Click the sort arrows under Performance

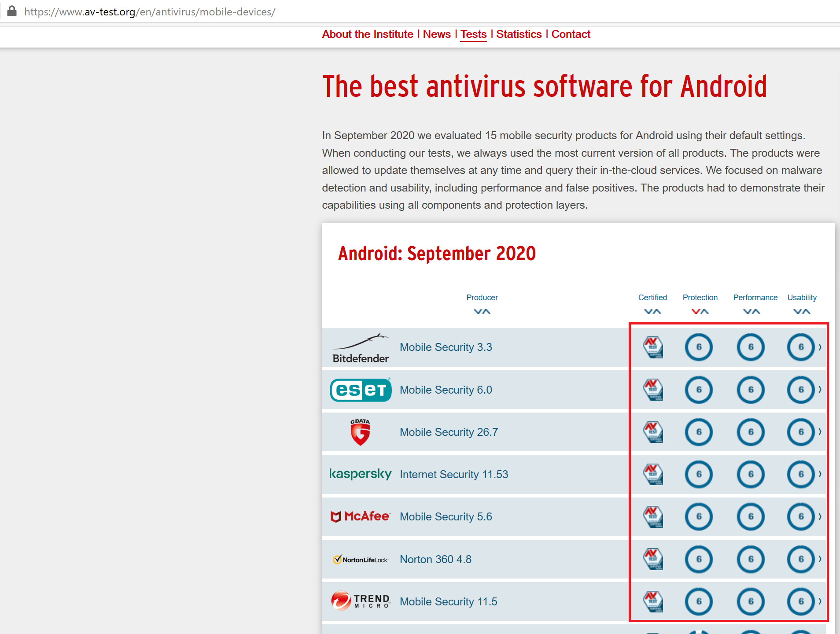752,312
